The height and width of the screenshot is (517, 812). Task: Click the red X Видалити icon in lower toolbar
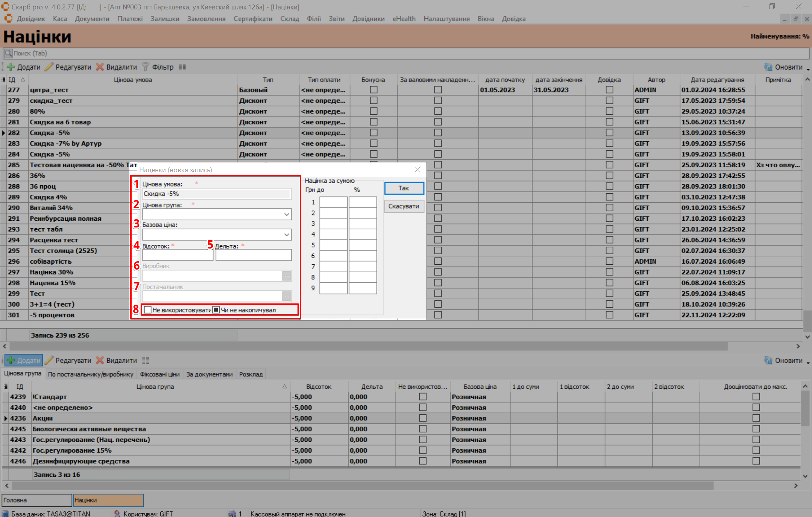coord(100,360)
